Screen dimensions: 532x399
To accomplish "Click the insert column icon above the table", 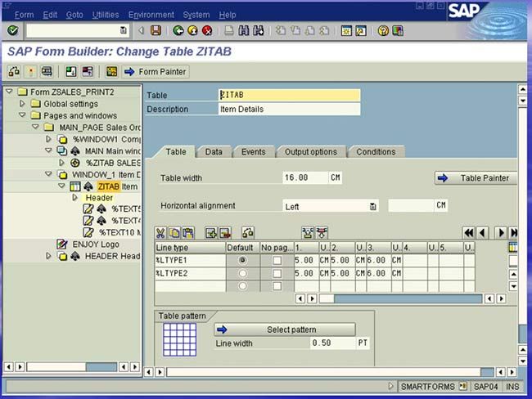I will click(x=308, y=233).
